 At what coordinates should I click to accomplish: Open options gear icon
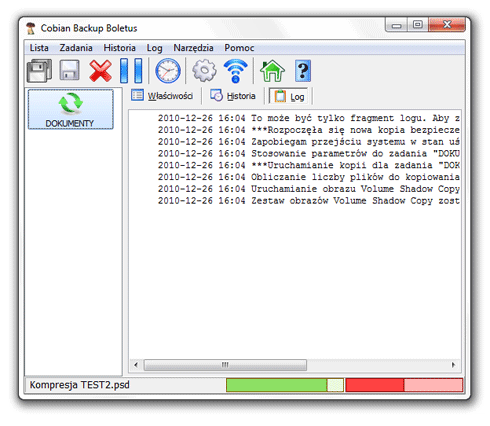click(204, 70)
